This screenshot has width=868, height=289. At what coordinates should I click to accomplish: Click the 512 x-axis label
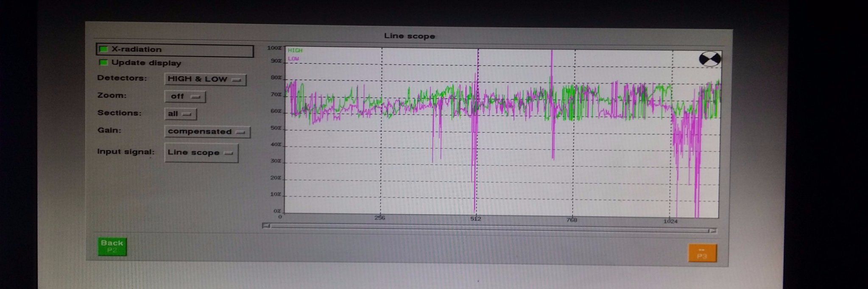click(x=476, y=219)
